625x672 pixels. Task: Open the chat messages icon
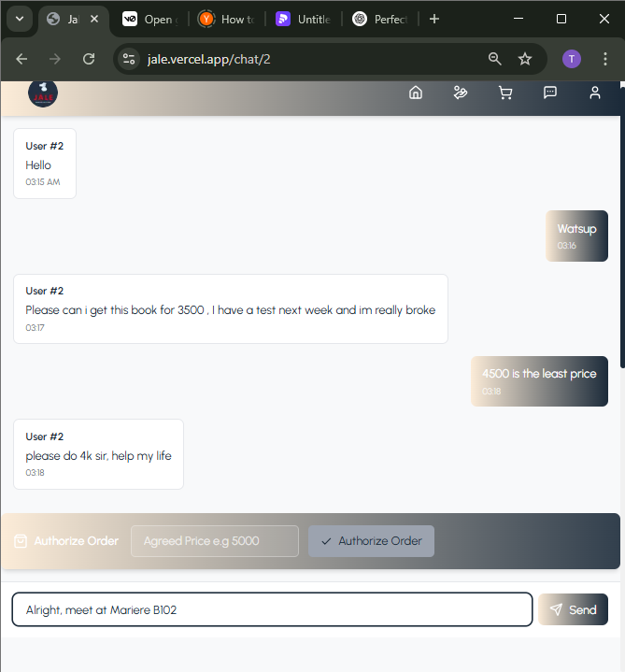(550, 93)
